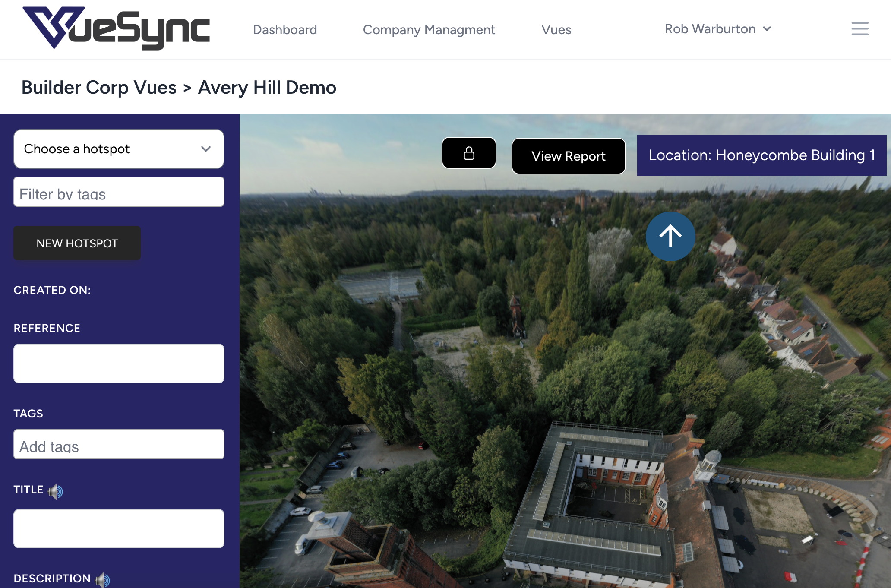Click the blue up-arrow navigation hotspot

point(670,236)
